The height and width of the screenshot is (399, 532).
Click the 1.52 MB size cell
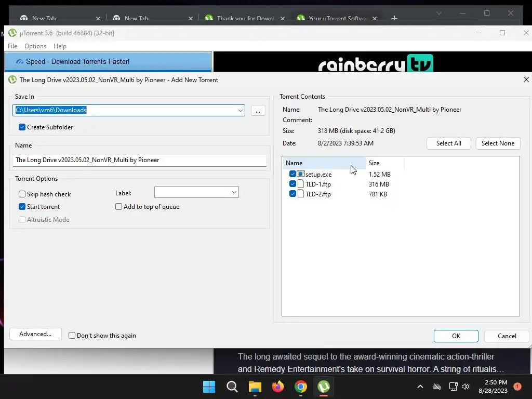380,175
